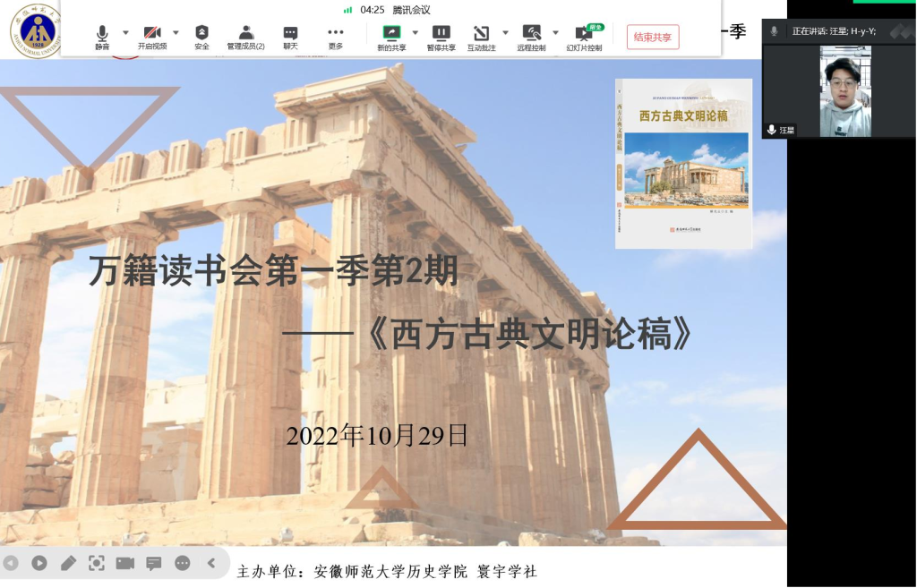The width and height of the screenshot is (917, 588).
Task: Mute the microphone (静音)
Action: coord(102,37)
